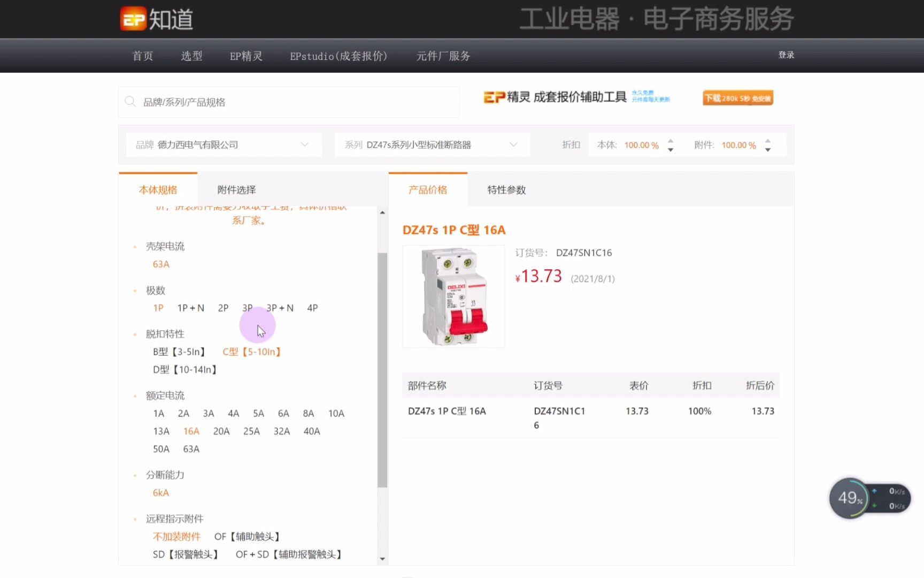924x578 pixels.
Task: Choose 10A rated current
Action: 336,413
